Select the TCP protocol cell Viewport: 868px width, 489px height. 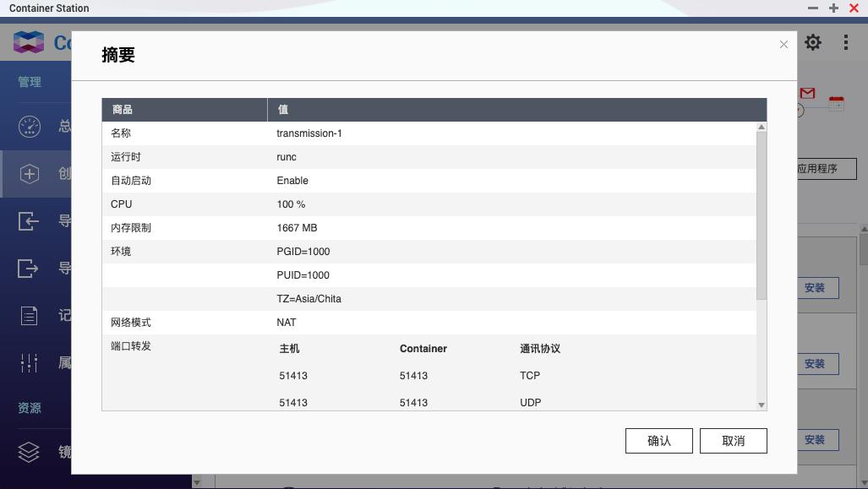530,376
